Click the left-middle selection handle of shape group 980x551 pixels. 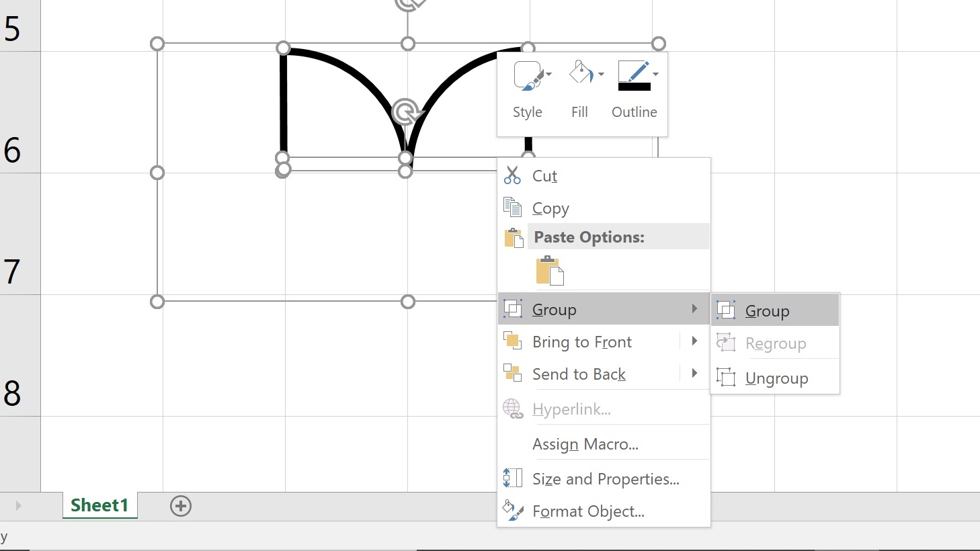(x=157, y=173)
